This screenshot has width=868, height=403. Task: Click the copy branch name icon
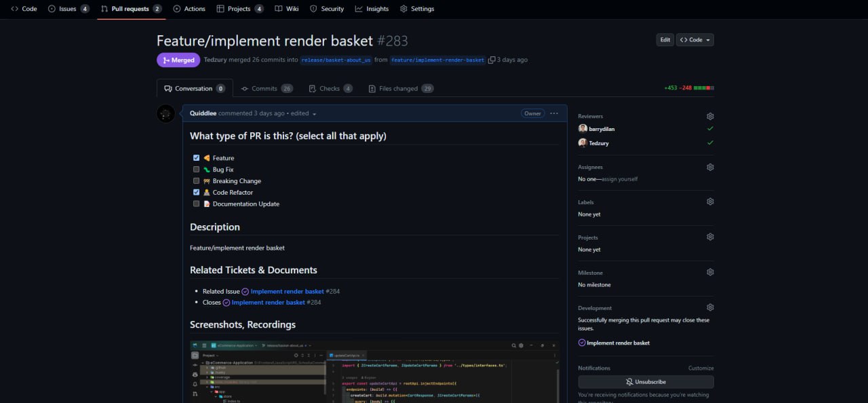pos(492,60)
